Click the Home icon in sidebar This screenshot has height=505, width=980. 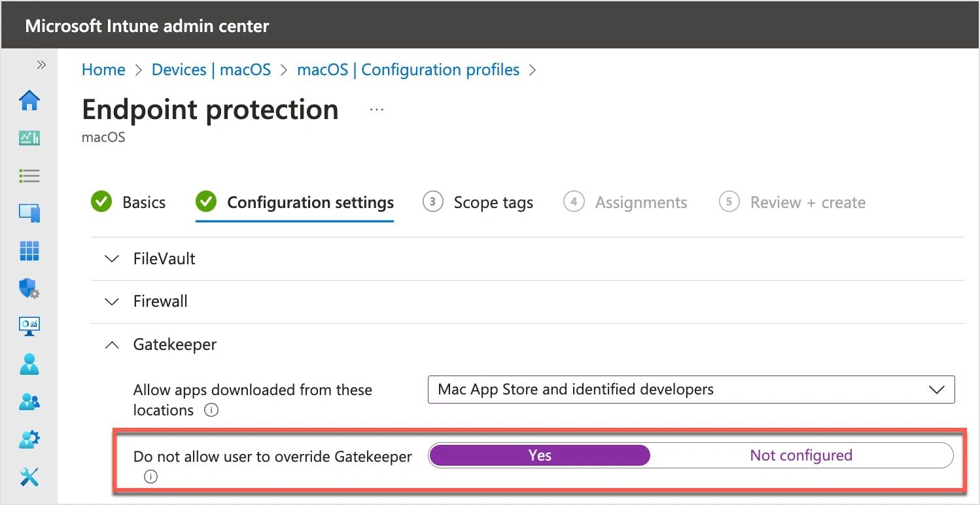[29, 100]
